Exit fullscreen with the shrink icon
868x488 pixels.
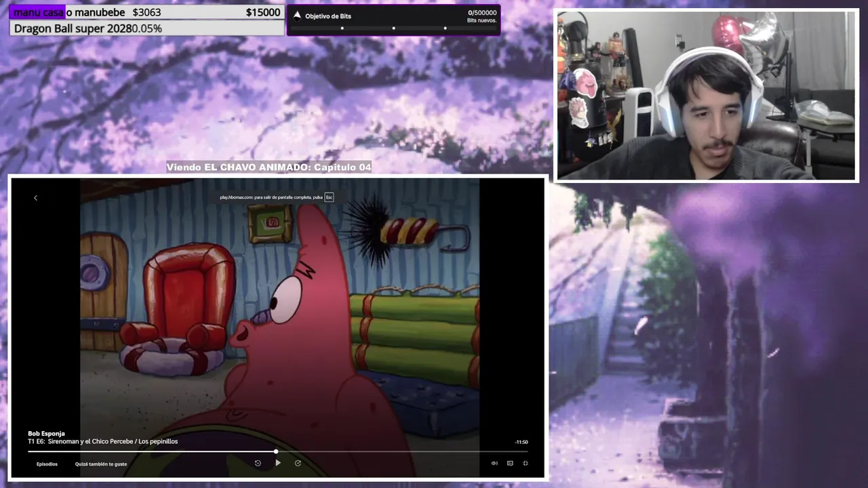[x=526, y=464]
